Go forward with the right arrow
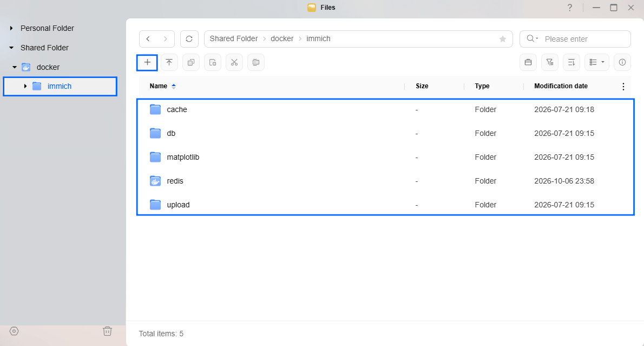 (166, 39)
